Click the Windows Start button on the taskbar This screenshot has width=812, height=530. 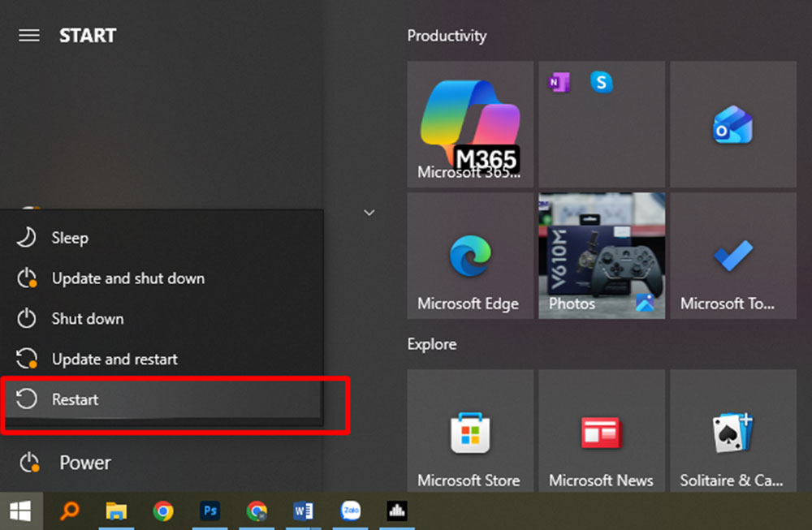(x=20, y=511)
